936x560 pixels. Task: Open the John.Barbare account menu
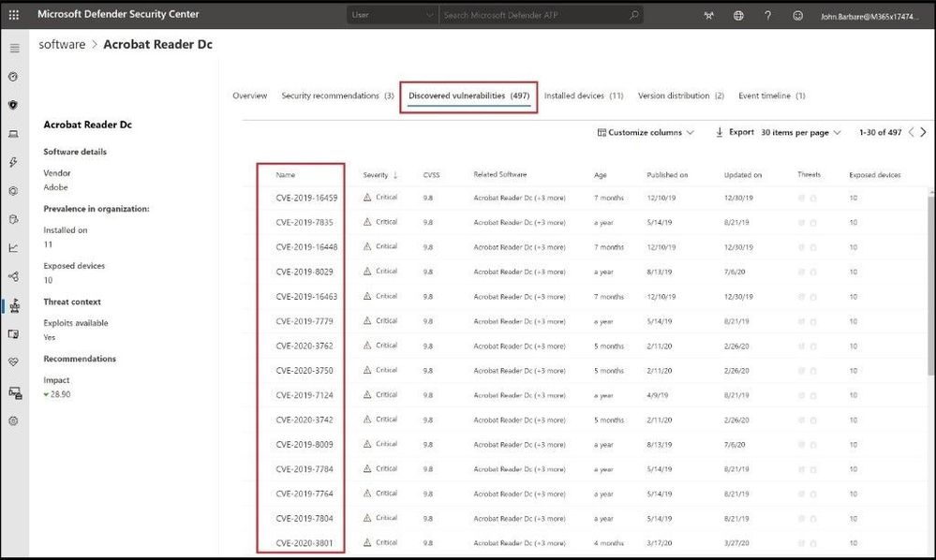pyautogui.click(x=869, y=16)
